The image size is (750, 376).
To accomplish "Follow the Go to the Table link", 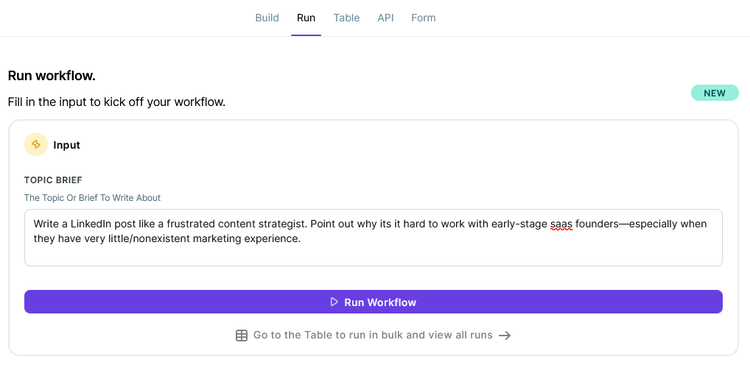I will [x=373, y=335].
